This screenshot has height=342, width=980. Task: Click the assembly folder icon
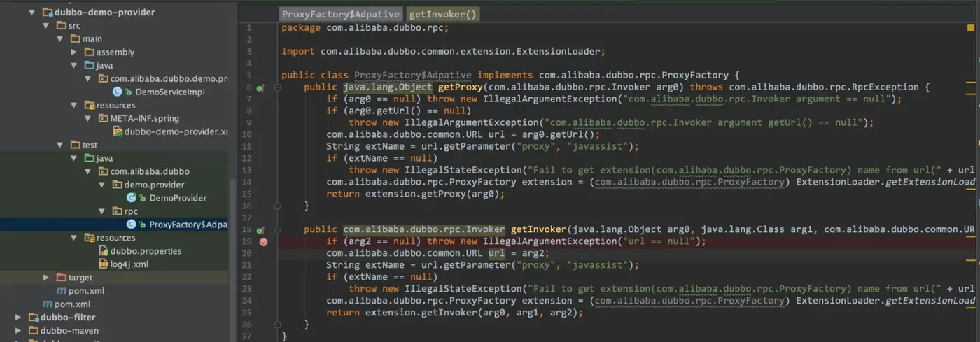tap(90, 52)
